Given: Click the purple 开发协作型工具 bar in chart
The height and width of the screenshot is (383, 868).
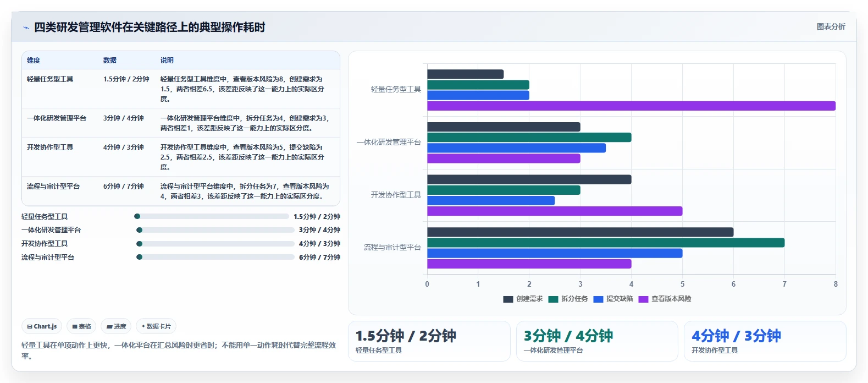Looking at the screenshot, I should tap(555, 211).
